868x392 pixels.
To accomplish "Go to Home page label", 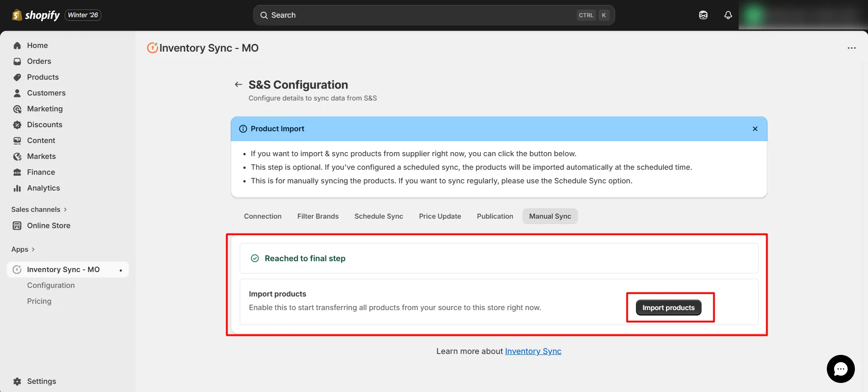I will (38, 45).
